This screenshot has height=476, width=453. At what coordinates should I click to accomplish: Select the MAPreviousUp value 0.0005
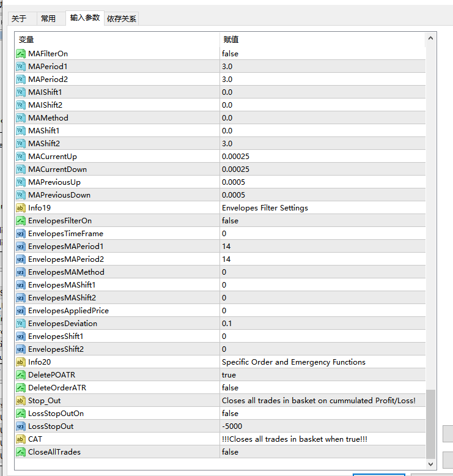pyautogui.click(x=234, y=182)
